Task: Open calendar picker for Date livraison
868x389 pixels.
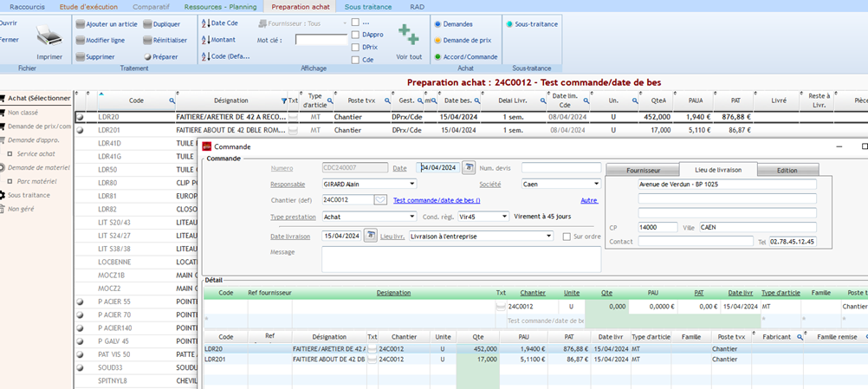Action: (x=370, y=236)
